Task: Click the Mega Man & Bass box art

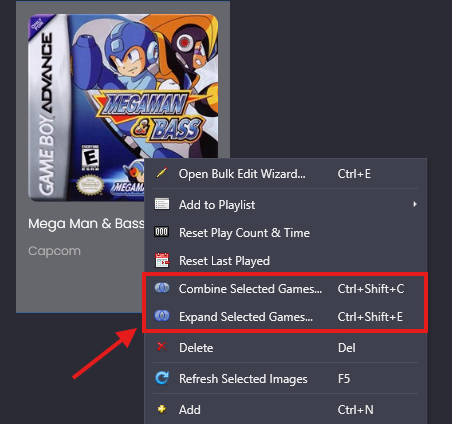Action: tap(123, 107)
